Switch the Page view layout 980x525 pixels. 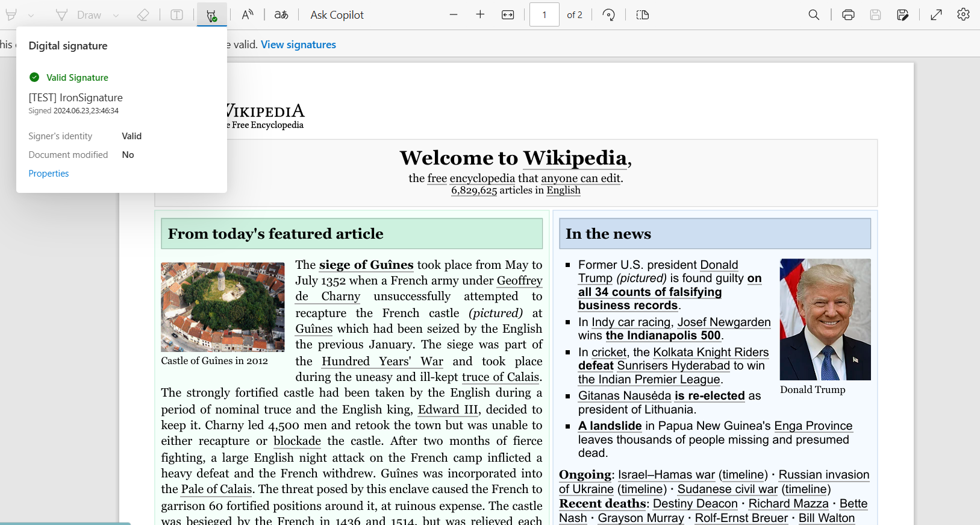[x=643, y=15]
